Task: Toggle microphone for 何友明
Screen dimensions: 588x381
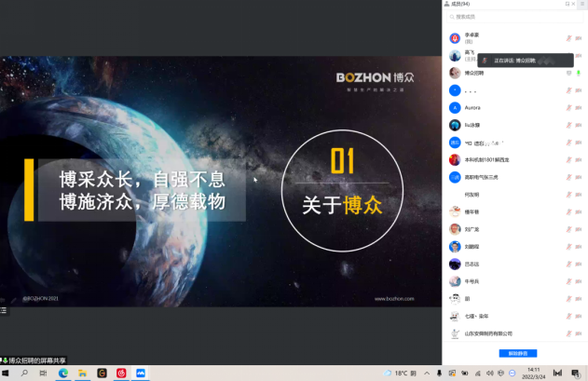Action: (568, 195)
